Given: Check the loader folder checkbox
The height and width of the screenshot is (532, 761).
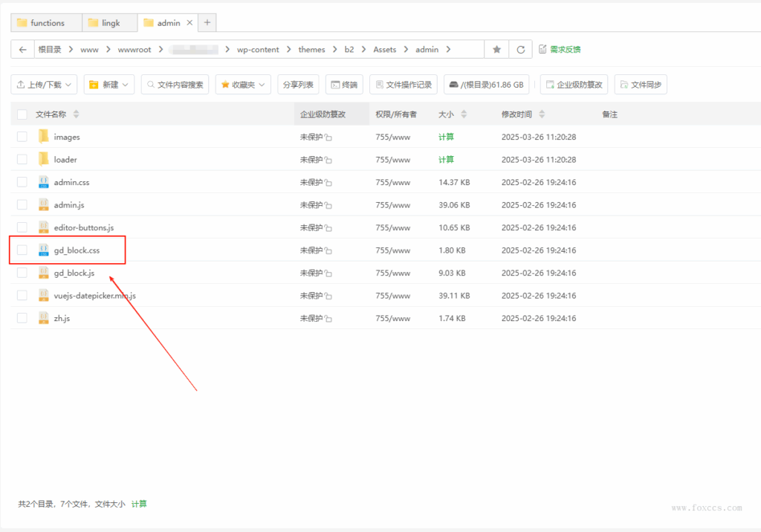Looking at the screenshot, I should [22, 159].
